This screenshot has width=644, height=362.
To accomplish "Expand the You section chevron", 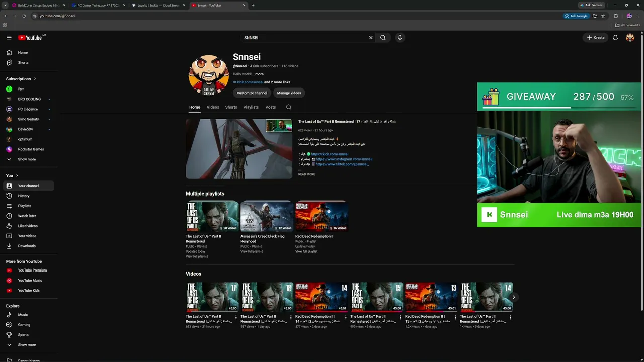I will 17,175.
